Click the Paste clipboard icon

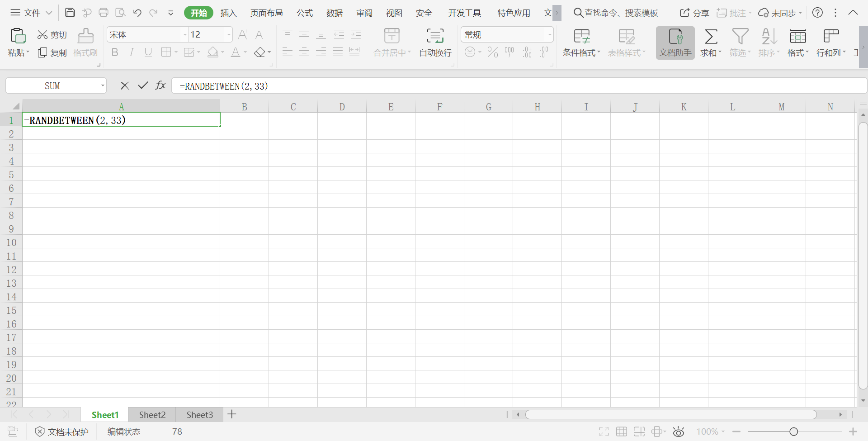pos(18,36)
